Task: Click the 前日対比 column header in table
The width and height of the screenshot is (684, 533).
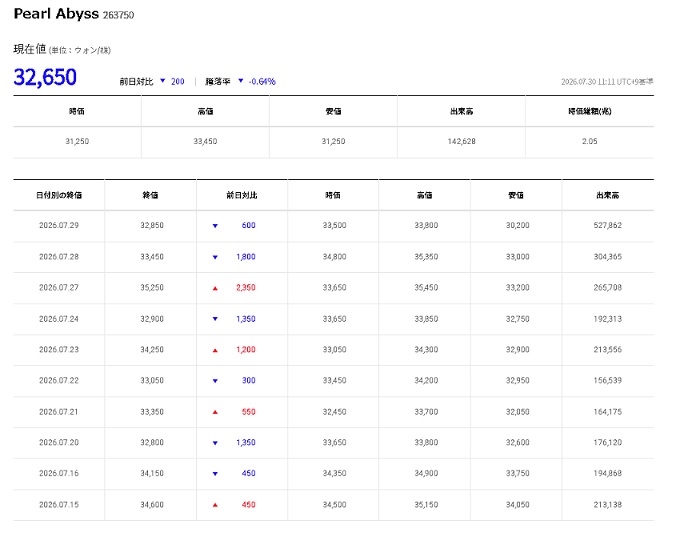Action: [x=242, y=195]
